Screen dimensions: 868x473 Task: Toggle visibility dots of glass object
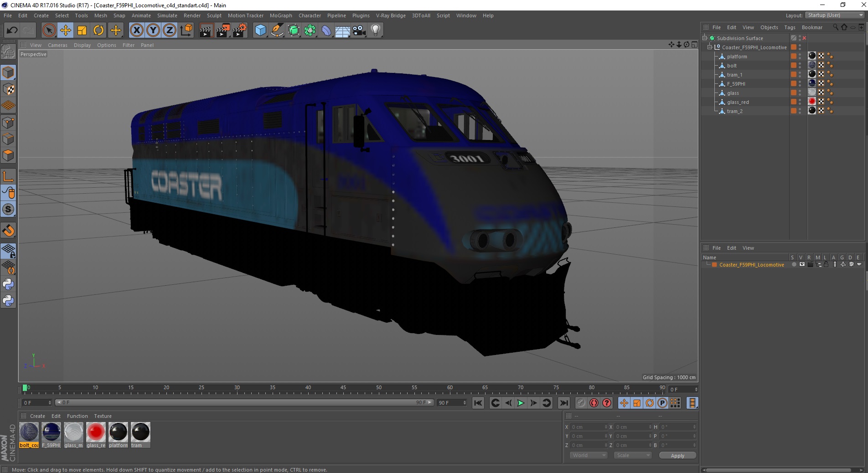(800, 93)
